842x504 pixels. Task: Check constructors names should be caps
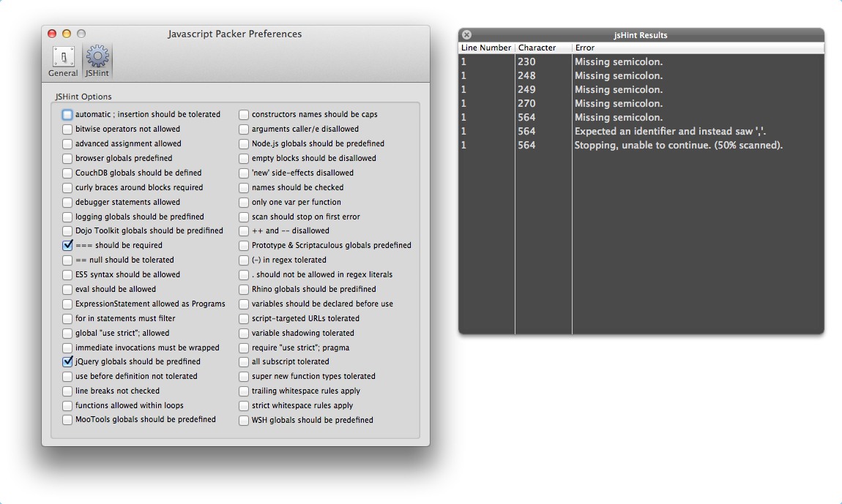click(x=244, y=115)
